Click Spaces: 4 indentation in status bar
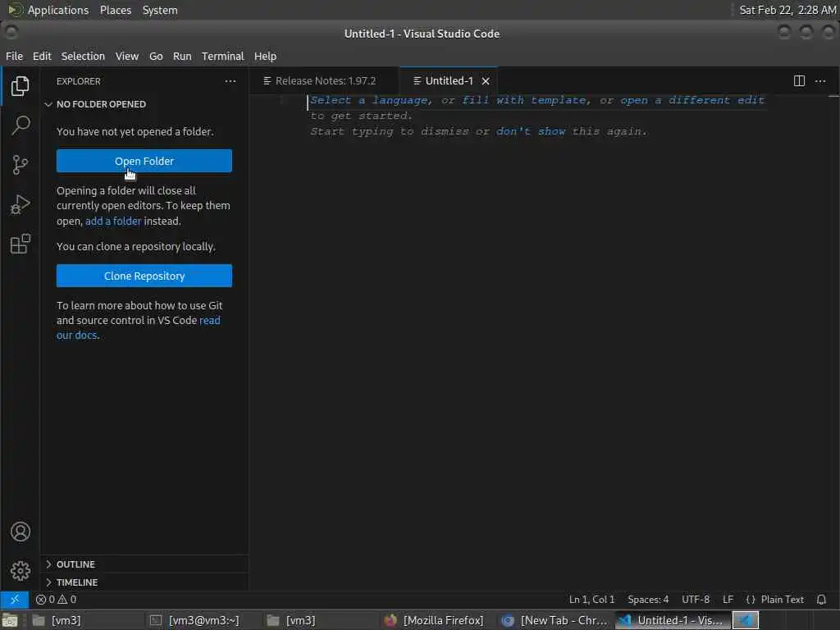 click(x=648, y=600)
